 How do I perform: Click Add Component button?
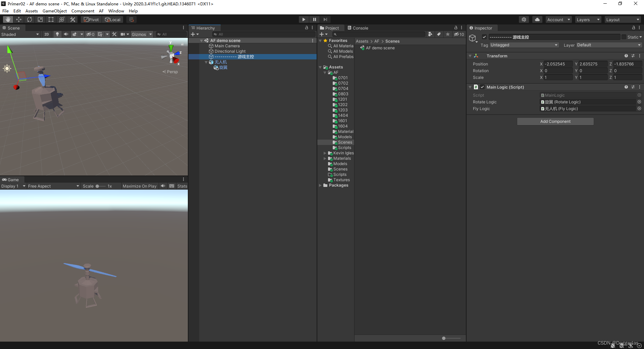(x=555, y=121)
